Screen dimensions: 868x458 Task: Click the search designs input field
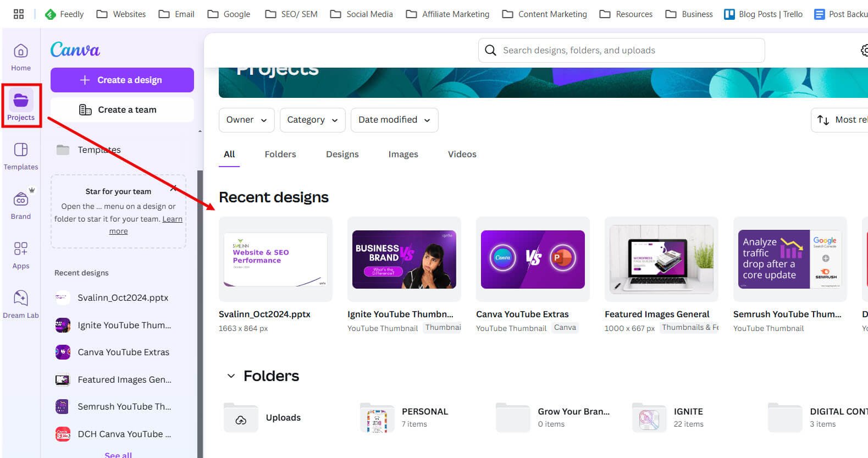click(x=621, y=51)
